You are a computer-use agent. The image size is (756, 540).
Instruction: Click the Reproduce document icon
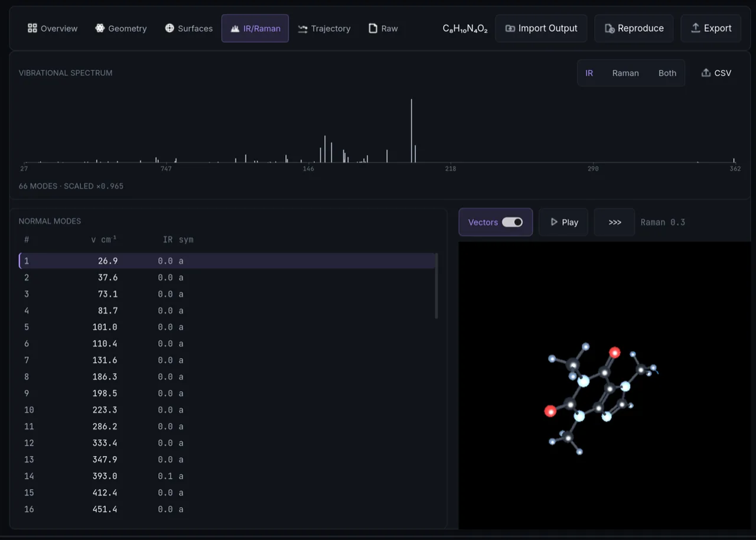pos(610,28)
